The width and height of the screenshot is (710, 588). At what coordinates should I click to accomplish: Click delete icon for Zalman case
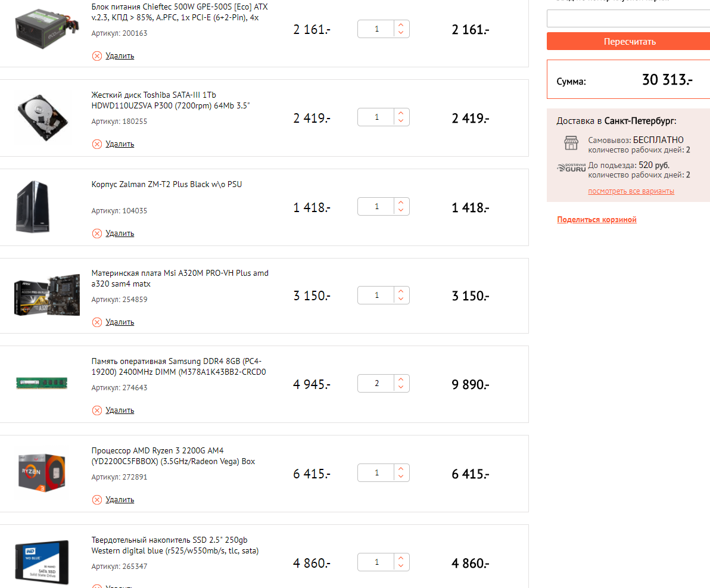97,234
